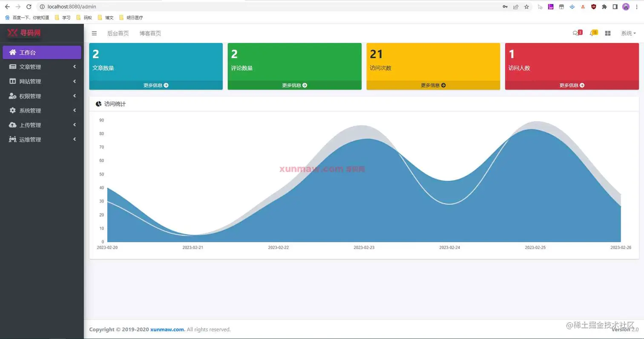644x339 pixels.
Task: Expand the 系统管理 chevron arrow
Action: 75,110
